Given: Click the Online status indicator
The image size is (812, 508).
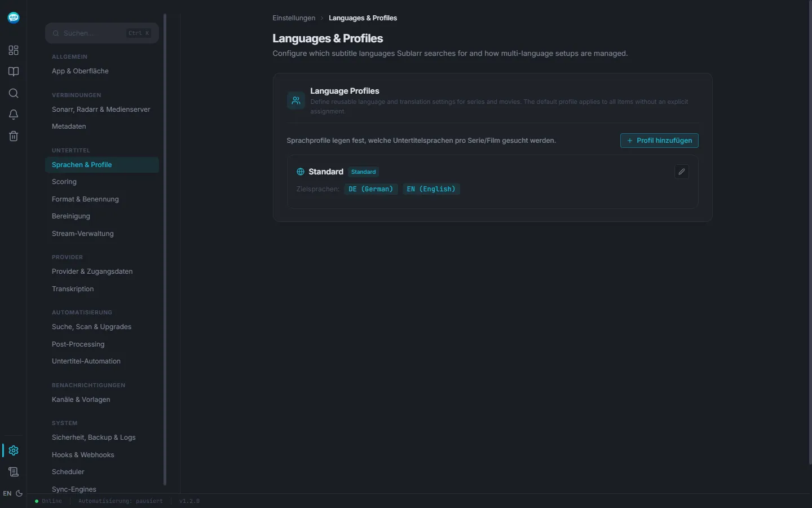Looking at the screenshot, I should pyautogui.click(x=48, y=501).
